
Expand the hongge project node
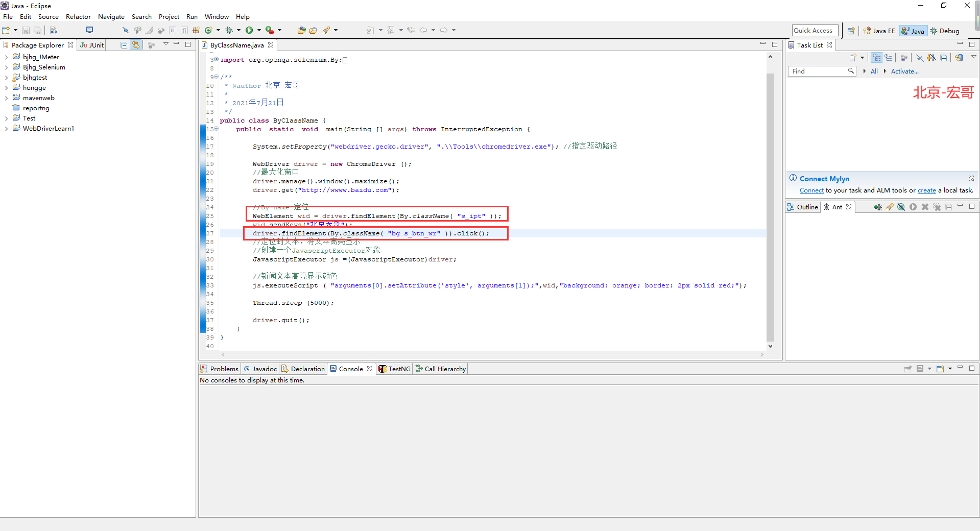(6, 88)
